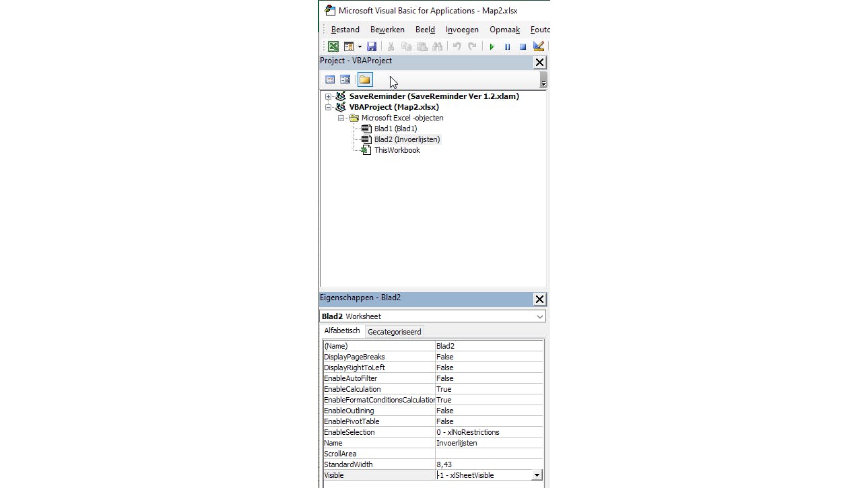Select the EnableAutoFilter property row
Screen dimensions: 868x488
(433, 378)
